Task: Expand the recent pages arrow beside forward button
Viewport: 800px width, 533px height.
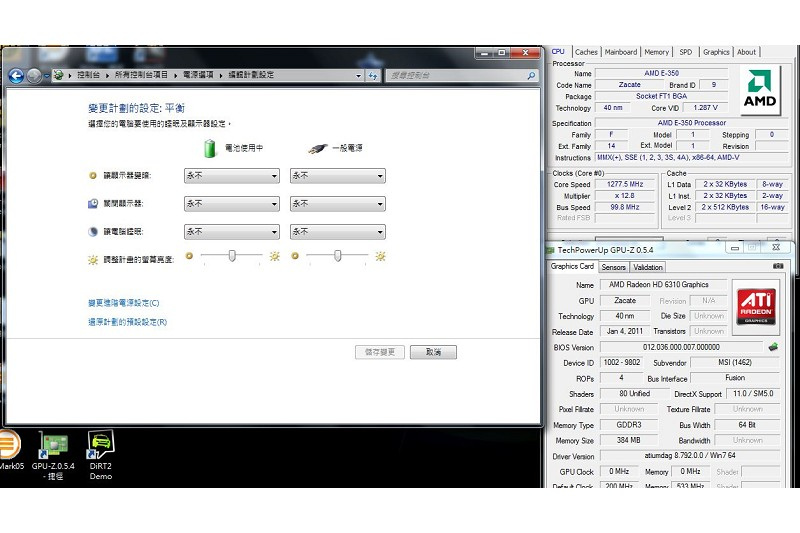Action: pyautogui.click(x=46, y=76)
